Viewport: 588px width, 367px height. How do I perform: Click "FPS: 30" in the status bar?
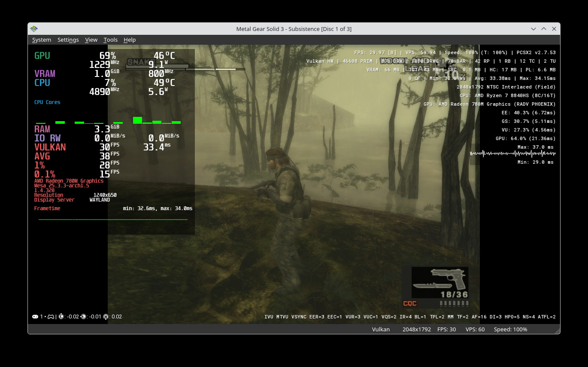coord(446,329)
